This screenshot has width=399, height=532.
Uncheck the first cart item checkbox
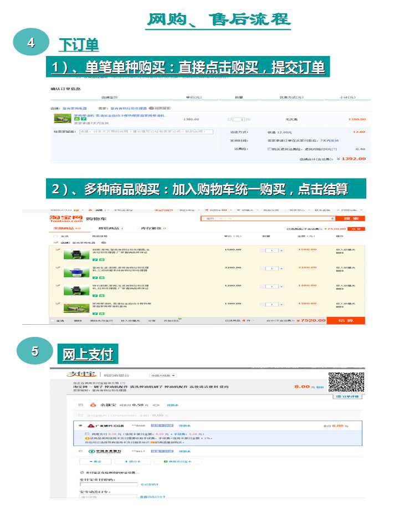pyautogui.click(x=58, y=250)
